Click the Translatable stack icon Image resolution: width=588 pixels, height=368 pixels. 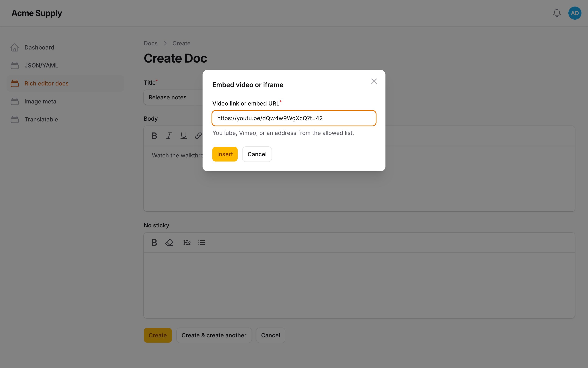click(14, 120)
